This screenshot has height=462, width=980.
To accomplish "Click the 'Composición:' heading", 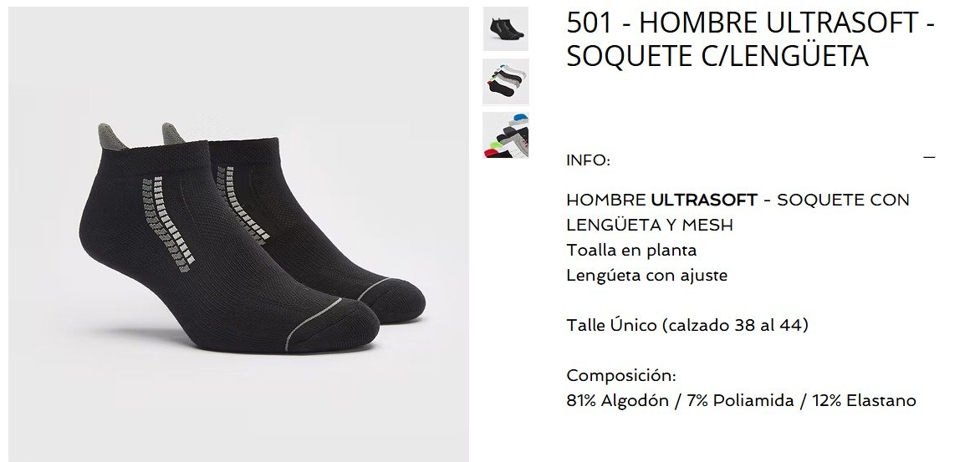I will [x=621, y=376].
